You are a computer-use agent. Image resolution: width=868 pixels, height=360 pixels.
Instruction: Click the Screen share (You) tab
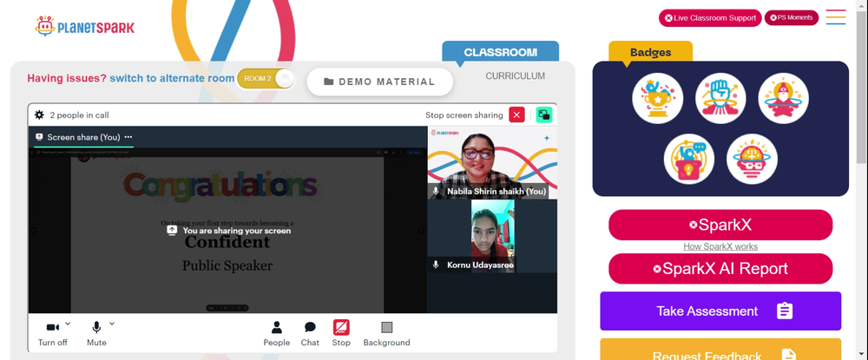point(83,137)
